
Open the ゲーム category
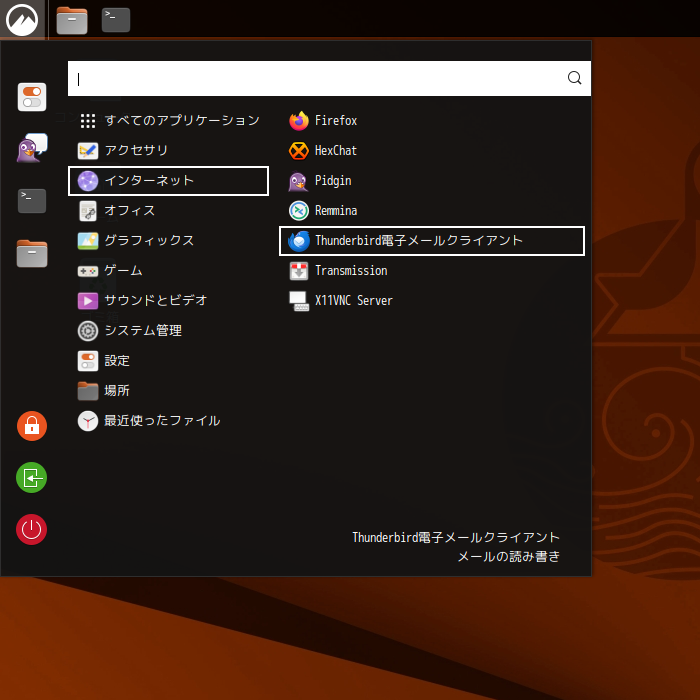pyautogui.click(x=168, y=271)
